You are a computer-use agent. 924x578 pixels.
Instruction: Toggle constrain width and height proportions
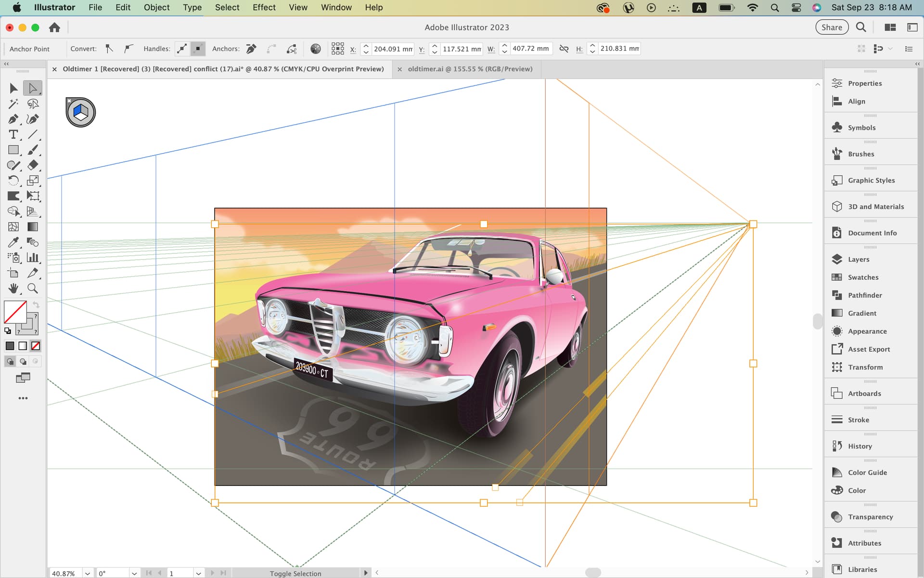click(564, 49)
